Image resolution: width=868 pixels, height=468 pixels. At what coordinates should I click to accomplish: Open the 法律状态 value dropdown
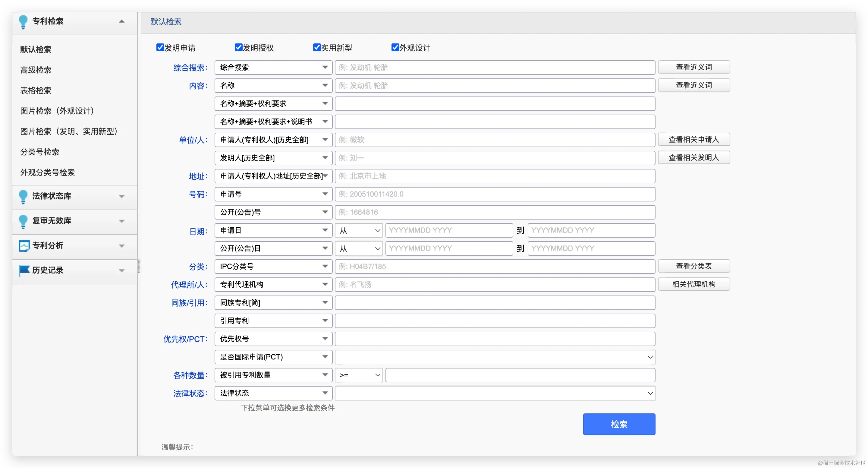click(x=495, y=393)
